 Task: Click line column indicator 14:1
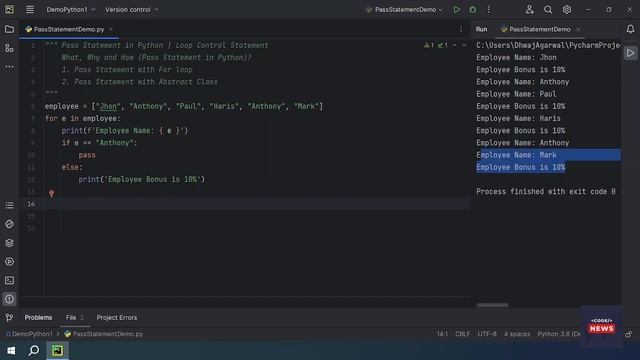tap(442, 334)
